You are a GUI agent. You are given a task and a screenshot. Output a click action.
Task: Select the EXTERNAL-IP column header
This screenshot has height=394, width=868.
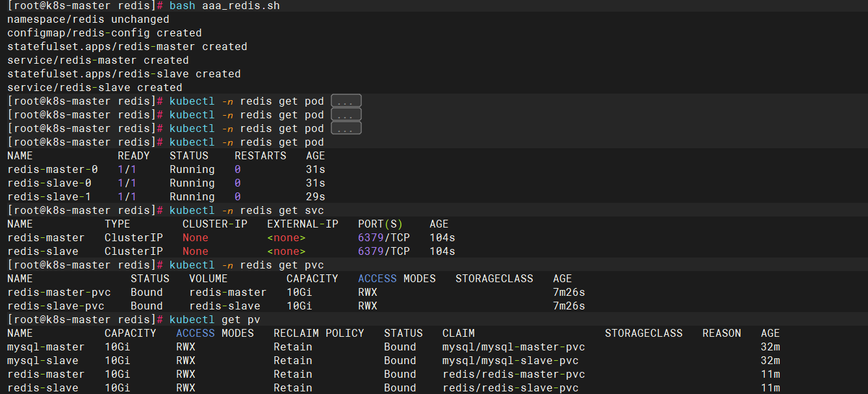pos(303,224)
